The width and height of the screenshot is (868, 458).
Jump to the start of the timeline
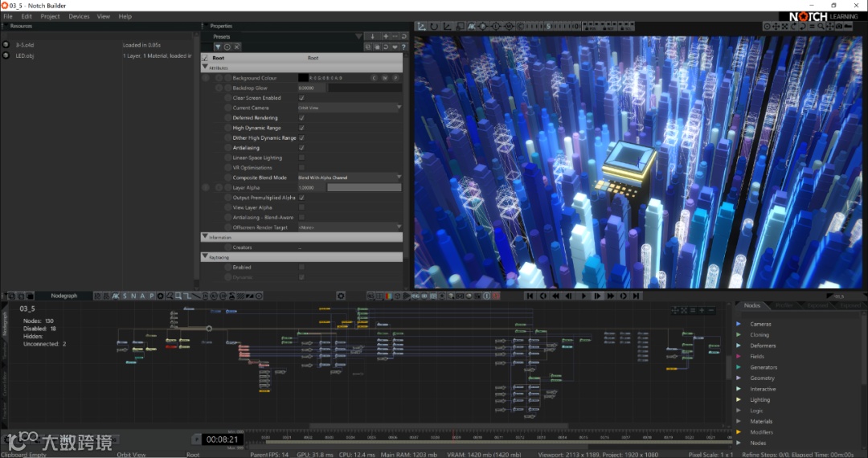[x=530, y=296]
